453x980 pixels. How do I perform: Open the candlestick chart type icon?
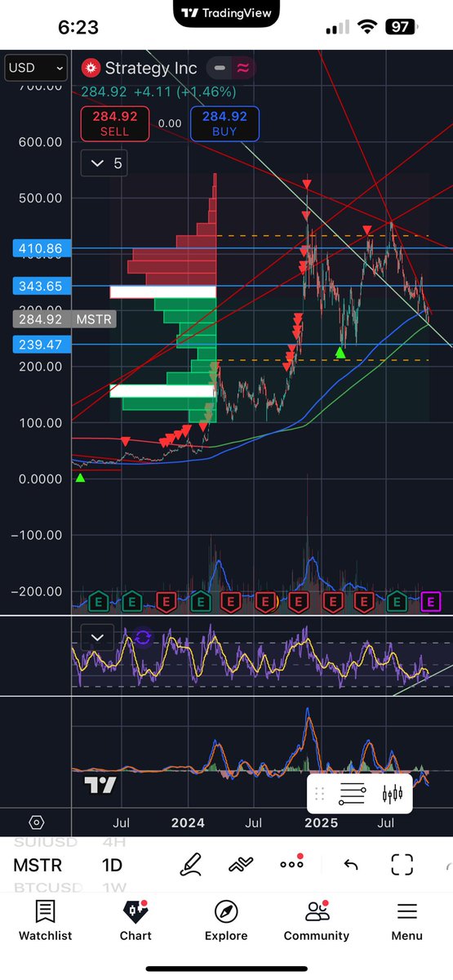tap(393, 793)
